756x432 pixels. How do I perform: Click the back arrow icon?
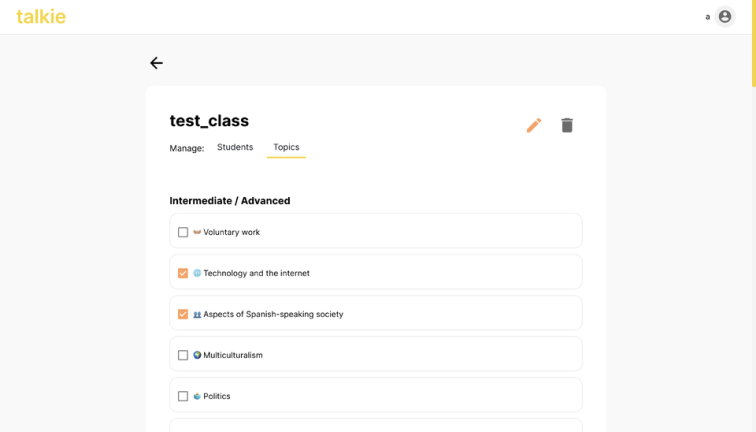pyautogui.click(x=156, y=63)
